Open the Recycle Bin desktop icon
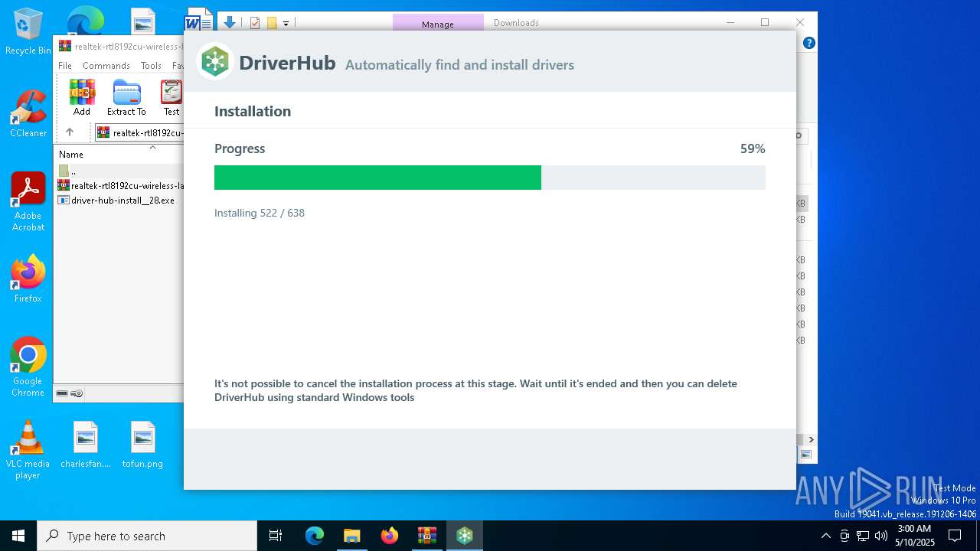This screenshot has width=980, height=551. (28, 32)
